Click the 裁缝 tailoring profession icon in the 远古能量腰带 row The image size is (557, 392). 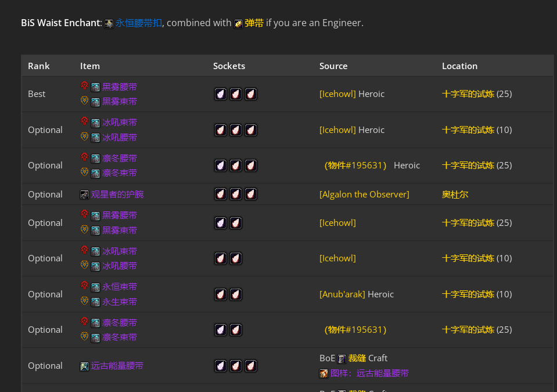tap(342, 359)
